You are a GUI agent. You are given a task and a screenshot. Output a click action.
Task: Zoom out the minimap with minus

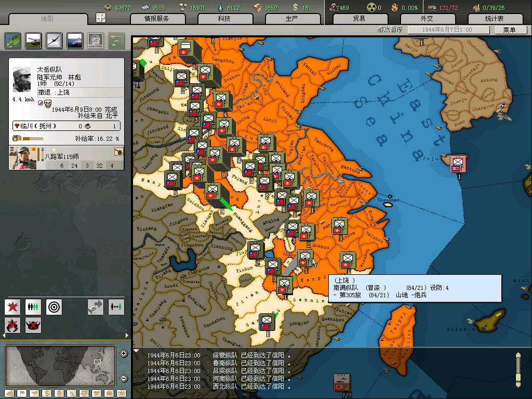(124, 378)
